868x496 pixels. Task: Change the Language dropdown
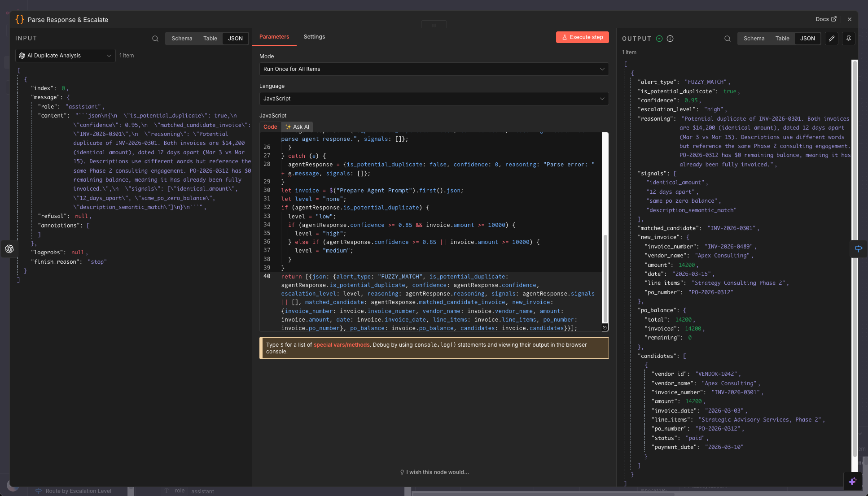point(434,99)
